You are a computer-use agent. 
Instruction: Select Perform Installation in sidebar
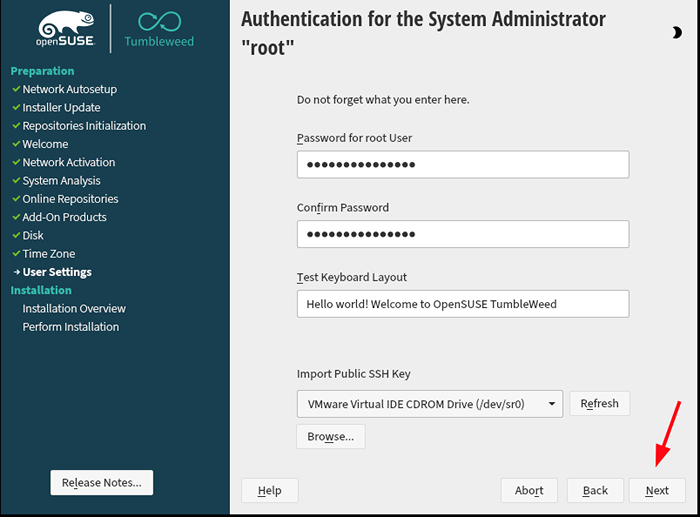71,327
